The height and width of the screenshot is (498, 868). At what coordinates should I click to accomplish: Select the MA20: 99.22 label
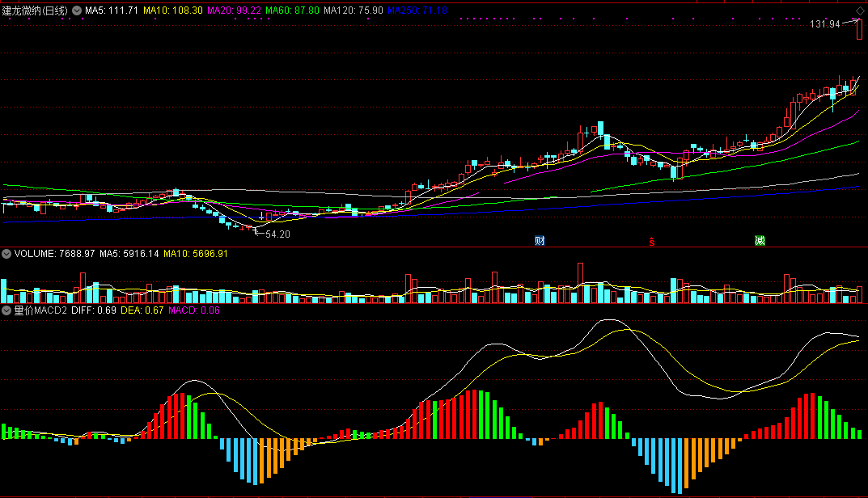click(234, 11)
